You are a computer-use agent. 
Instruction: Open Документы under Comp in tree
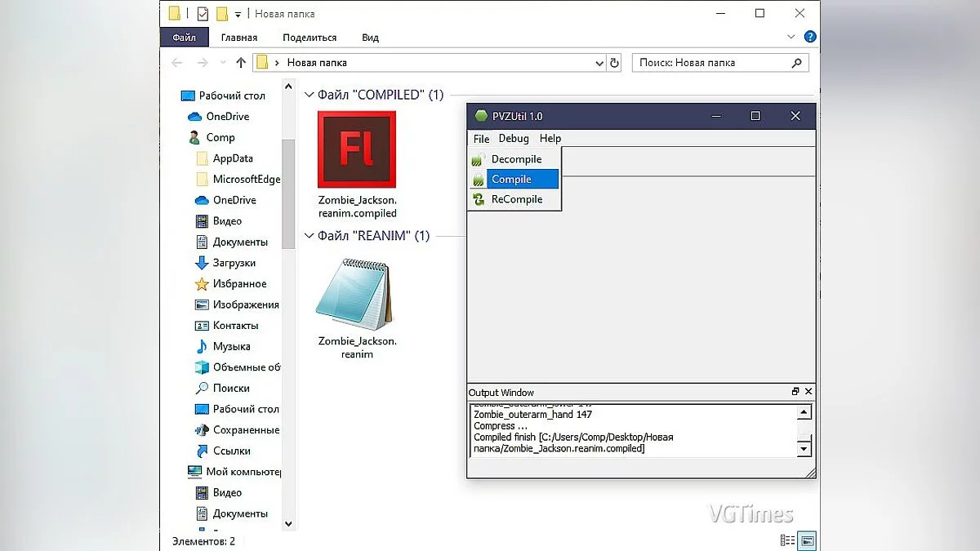(x=240, y=242)
